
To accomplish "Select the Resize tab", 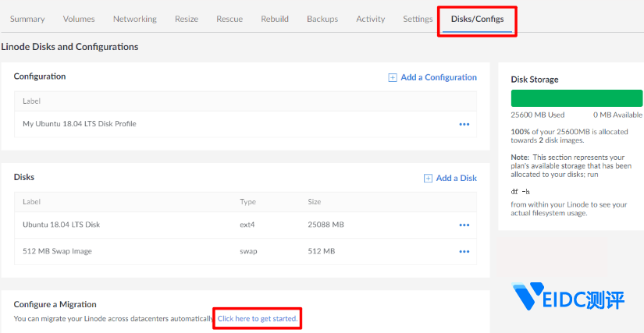I will 186,19.
